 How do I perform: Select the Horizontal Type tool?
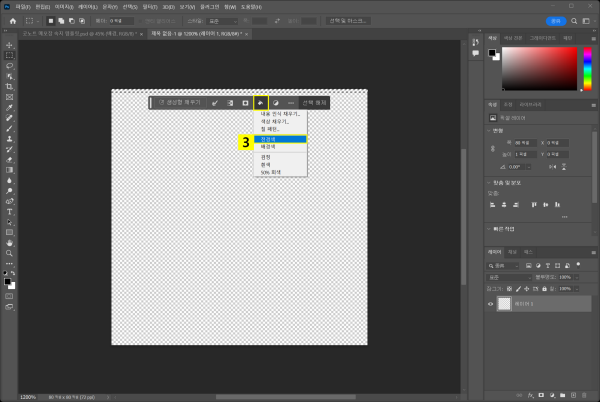click(10, 210)
